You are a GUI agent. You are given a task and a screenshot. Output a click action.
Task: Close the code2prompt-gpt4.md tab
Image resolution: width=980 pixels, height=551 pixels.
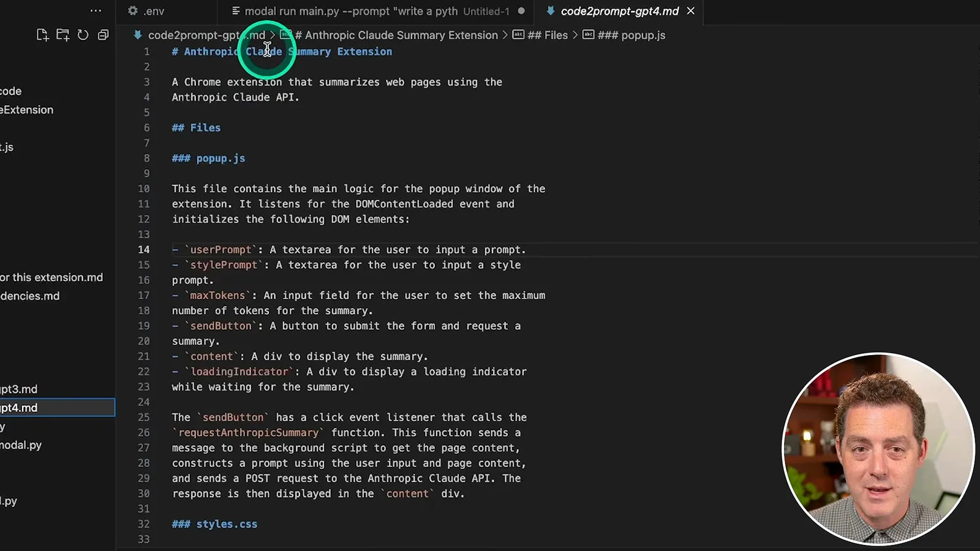click(691, 10)
